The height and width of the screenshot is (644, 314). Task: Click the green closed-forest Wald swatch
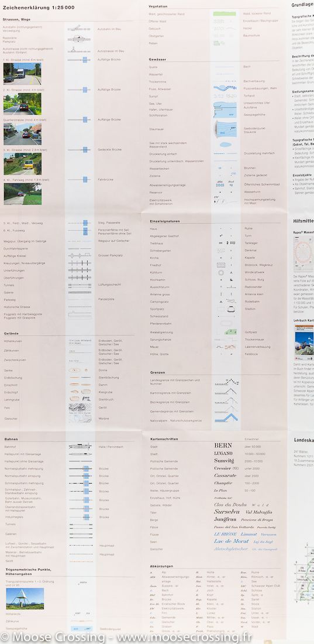225,14
